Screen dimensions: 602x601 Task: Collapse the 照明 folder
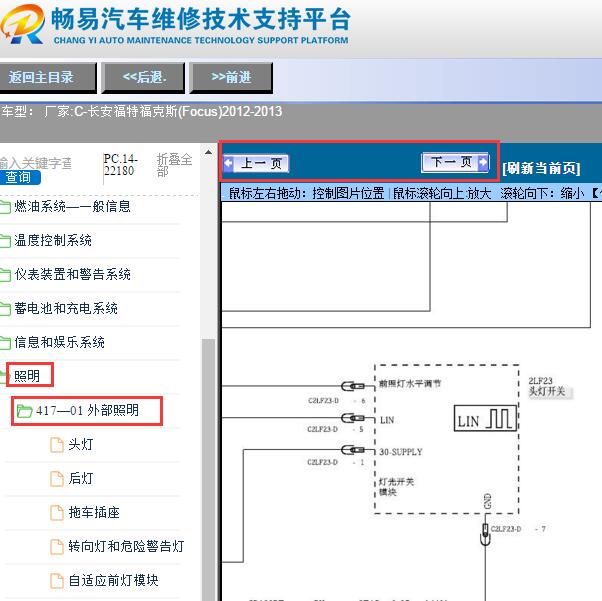tap(27, 376)
